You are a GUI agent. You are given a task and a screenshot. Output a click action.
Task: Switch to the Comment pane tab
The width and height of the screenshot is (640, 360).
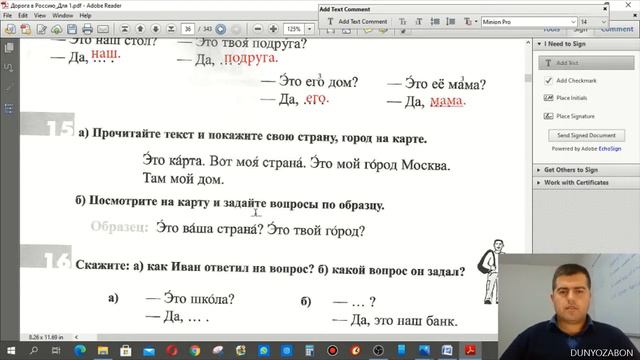pos(617,29)
